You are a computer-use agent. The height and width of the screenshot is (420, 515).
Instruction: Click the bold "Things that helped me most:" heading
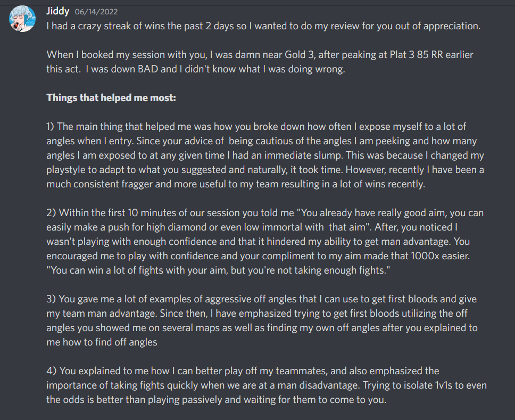[111, 98]
